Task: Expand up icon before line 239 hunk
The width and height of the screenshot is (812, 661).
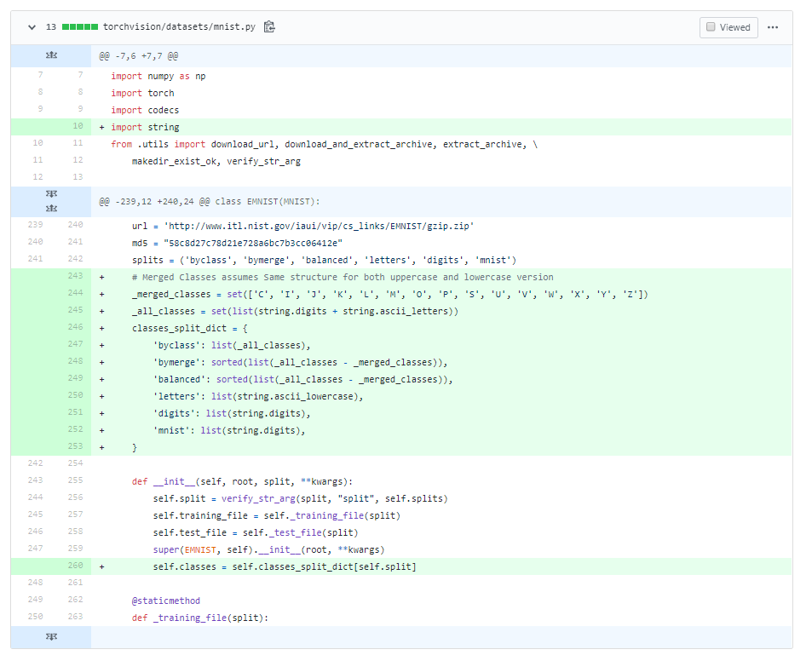Action: 50,207
